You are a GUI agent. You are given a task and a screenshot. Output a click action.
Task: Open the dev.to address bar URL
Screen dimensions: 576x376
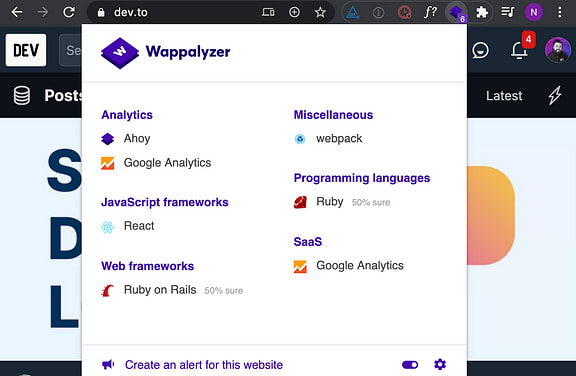pyautogui.click(x=131, y=12)
